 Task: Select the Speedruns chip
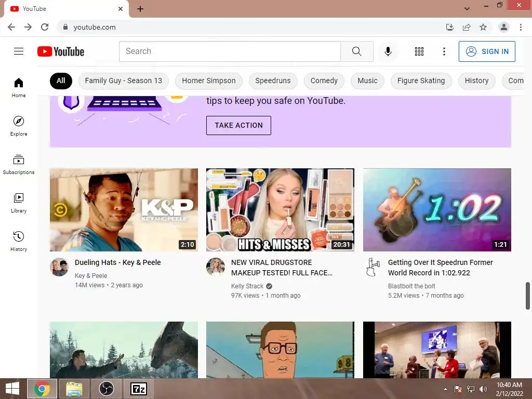[x=273, y=81]
